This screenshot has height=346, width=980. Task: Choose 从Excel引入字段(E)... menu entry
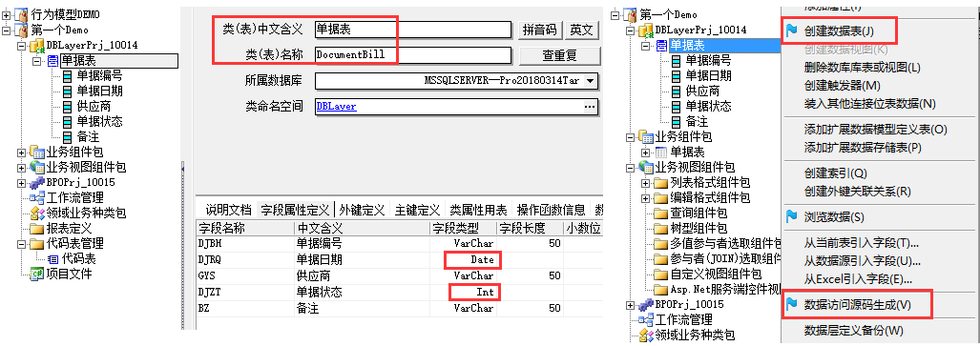[x=858, y=278]
